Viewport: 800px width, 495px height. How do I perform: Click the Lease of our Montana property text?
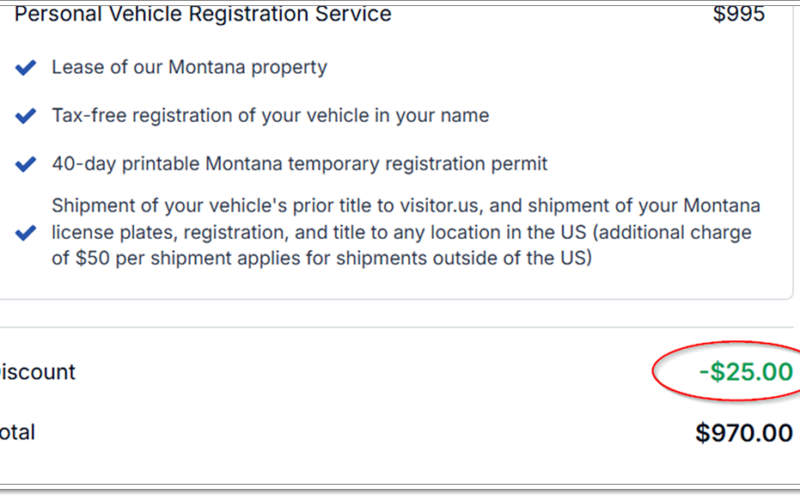pyautogui.click(x=189, y=67)
